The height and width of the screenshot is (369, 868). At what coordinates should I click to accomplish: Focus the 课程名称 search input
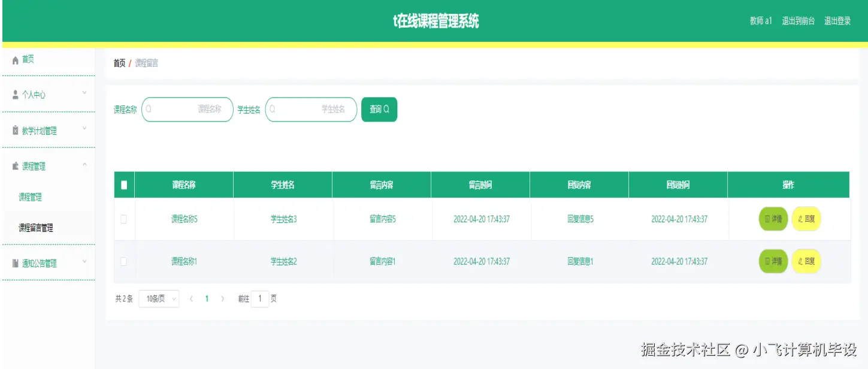pos(187,109)
